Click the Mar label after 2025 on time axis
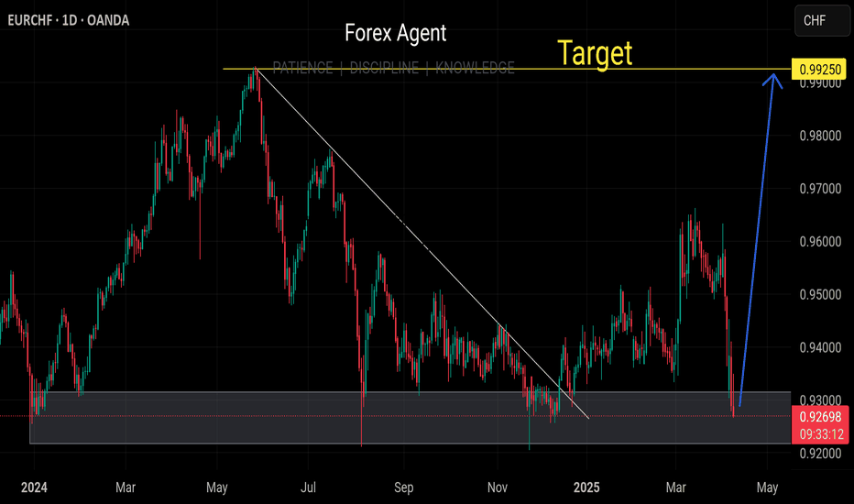Screen dimensions: 854x504 (676, 488)
